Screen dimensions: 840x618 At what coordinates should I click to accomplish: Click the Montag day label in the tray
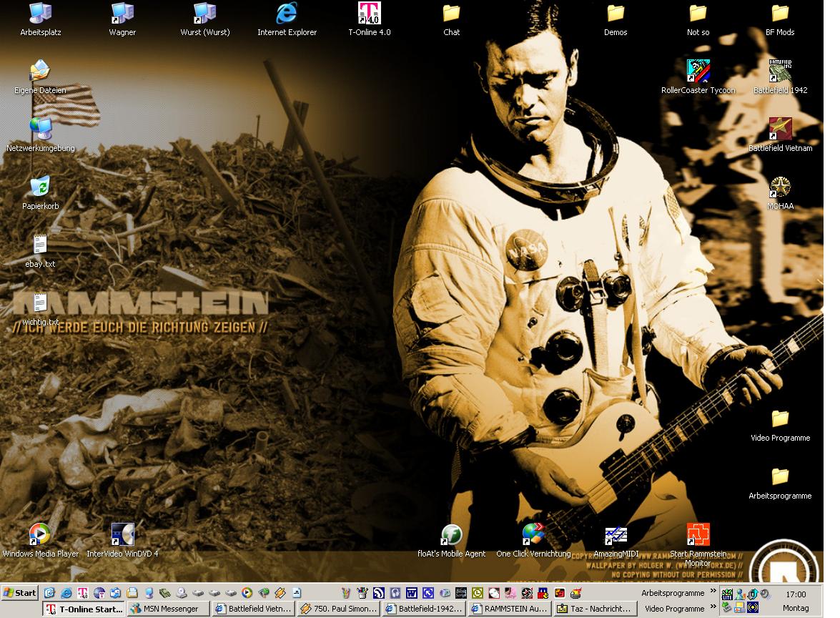tap(796, 608)
